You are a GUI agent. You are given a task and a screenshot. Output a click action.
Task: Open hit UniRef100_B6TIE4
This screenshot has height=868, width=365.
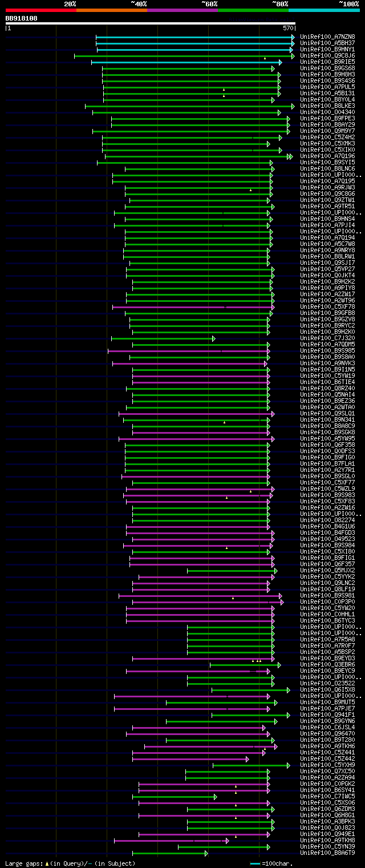(x=326, y=382)
